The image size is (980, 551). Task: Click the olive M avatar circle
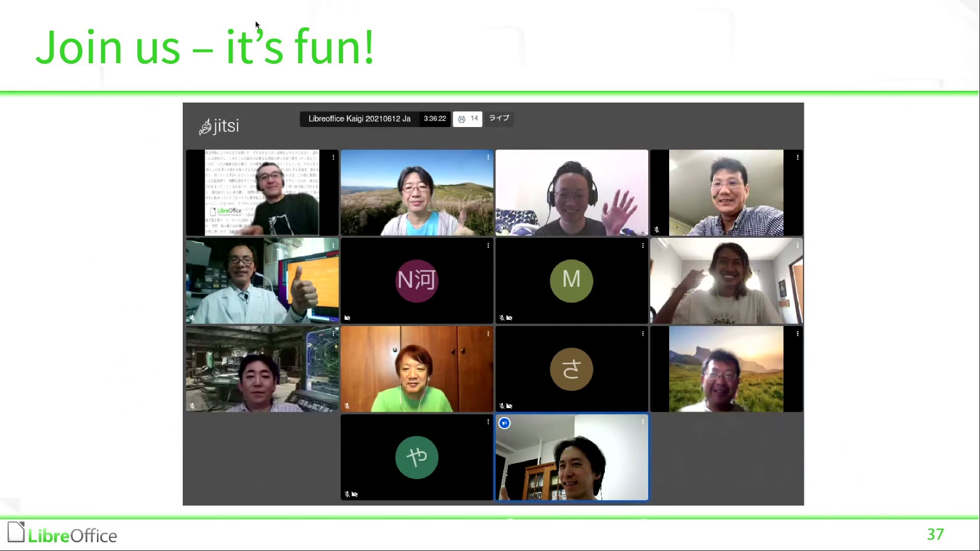pyautogui.click(x=572, y=281)
